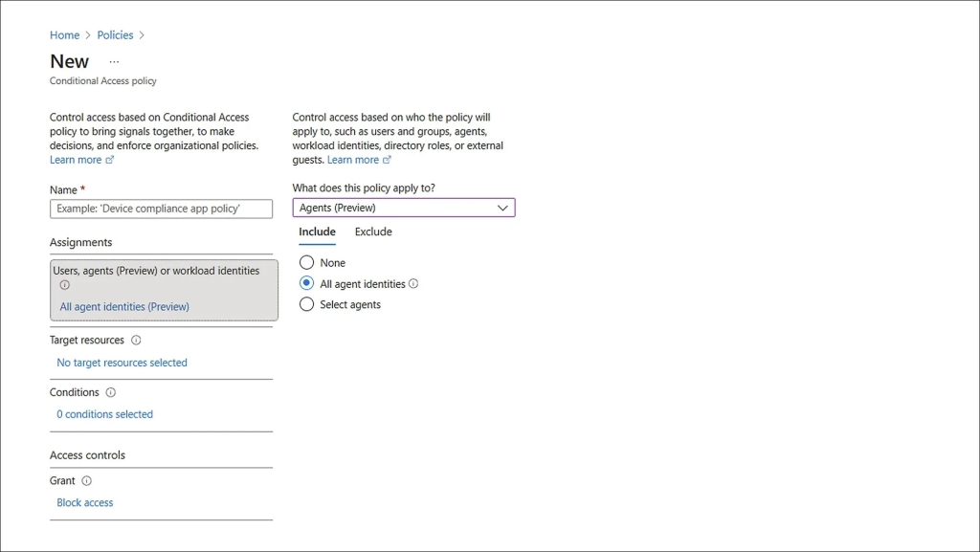Switch to the Exclude tab
Screen dimensions: 980x552
373,232
